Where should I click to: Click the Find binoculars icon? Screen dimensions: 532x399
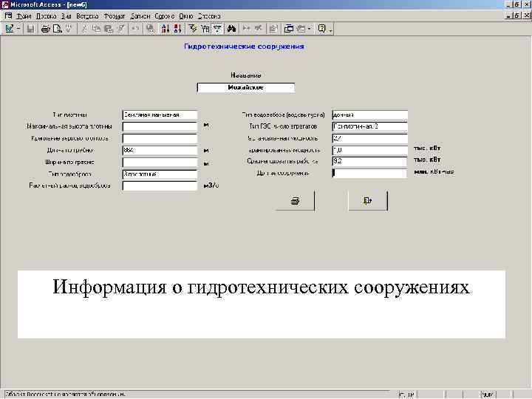click(x=232, y=29)
